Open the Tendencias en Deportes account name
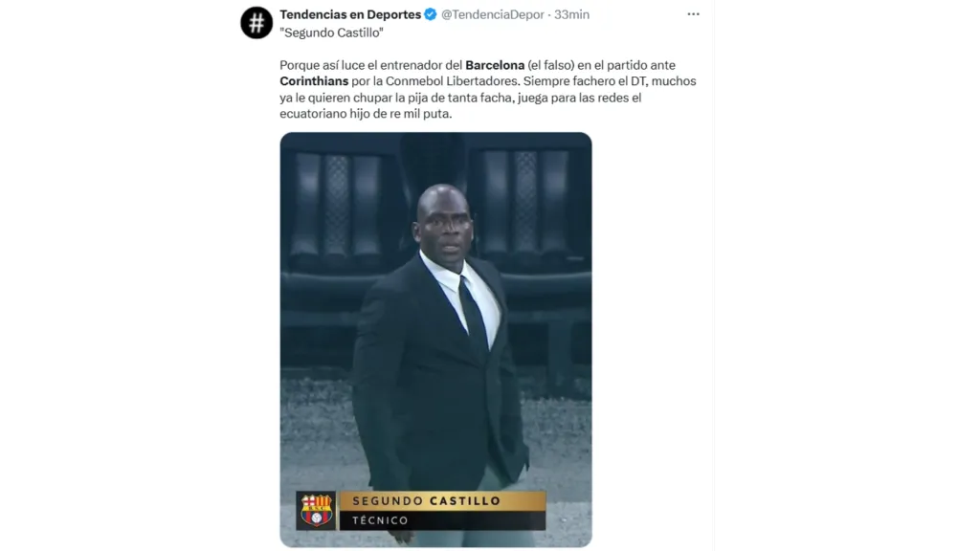Screen dimensions: 980x551 pyautogui.click(x=350, y=14)
